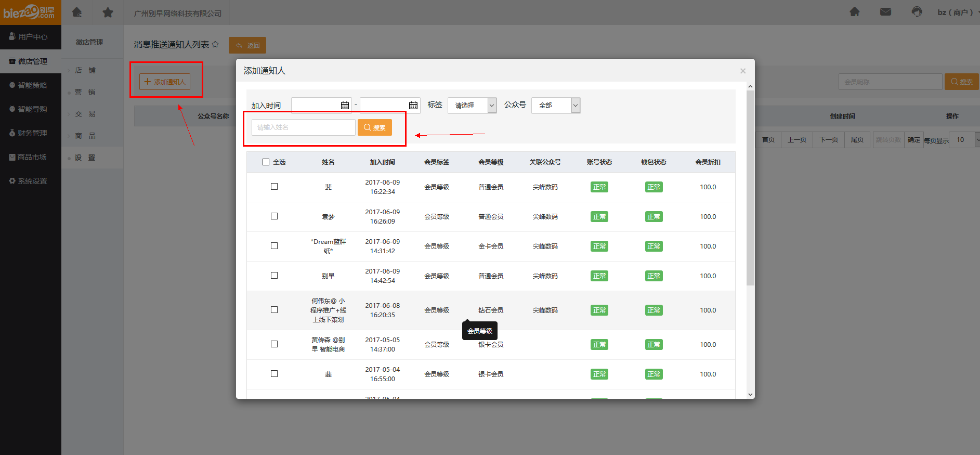Select 系统设置 in the left sidebar
980x455 pixels.
pos(31,181)
